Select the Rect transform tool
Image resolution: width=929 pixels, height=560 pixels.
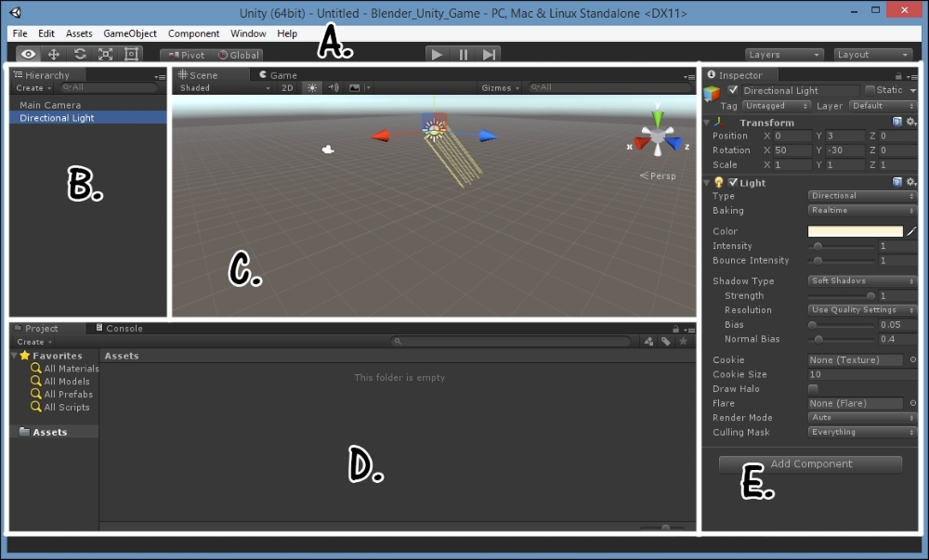(131, 55)
